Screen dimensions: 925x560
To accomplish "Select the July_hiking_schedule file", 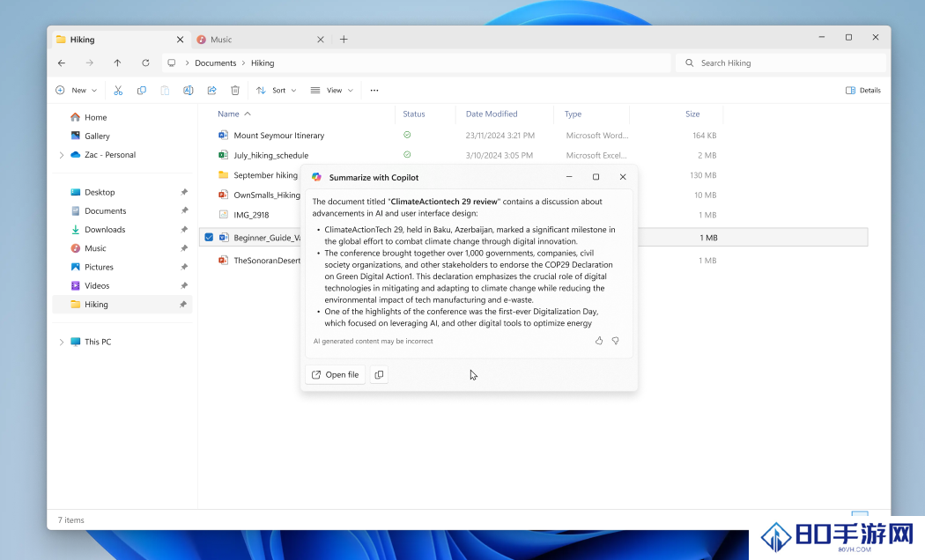I will pyautogui.click(x=270, y=156).
